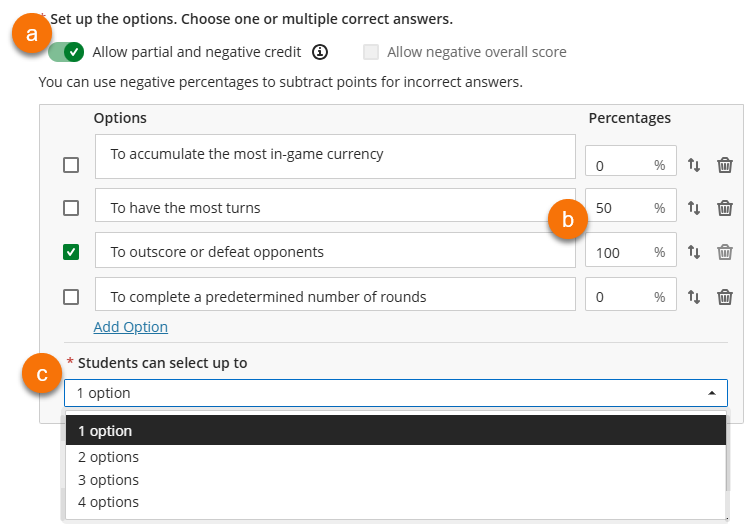Screen dimensions: 751x528
Task: Delete the in-game currency option
Action: tap(725, 165)
